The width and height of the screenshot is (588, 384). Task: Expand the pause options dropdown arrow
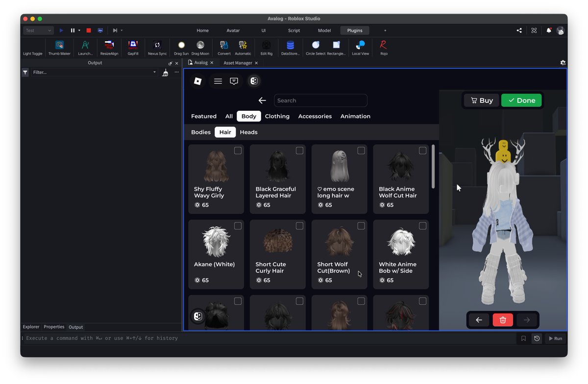click(x=80, y=30)
